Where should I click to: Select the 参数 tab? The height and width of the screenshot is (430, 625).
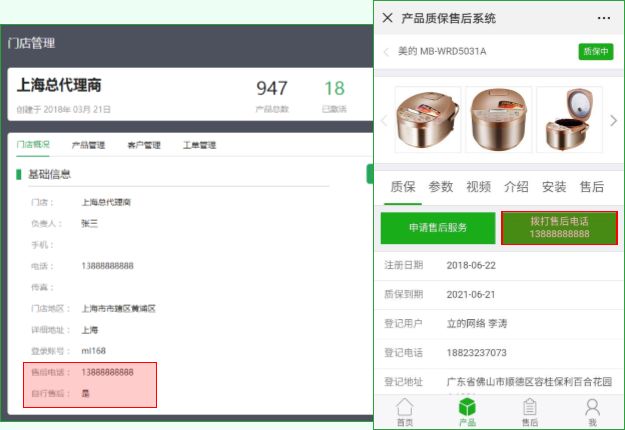[441, 186]
